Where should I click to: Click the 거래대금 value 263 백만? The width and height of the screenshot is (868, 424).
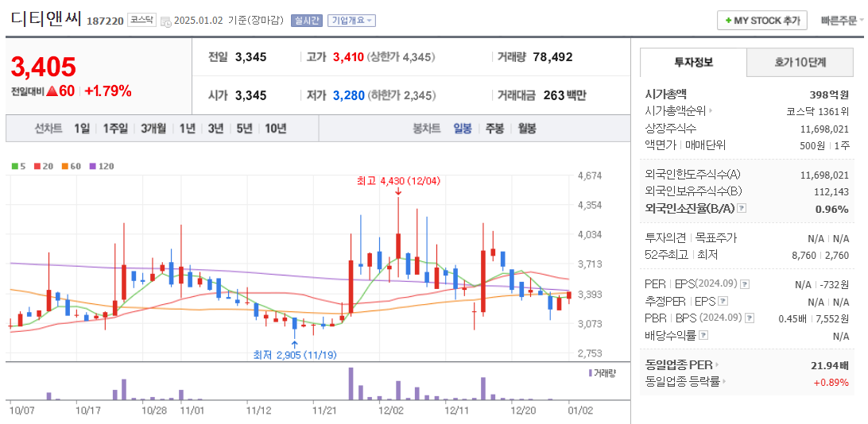click(x=564, y=95)
